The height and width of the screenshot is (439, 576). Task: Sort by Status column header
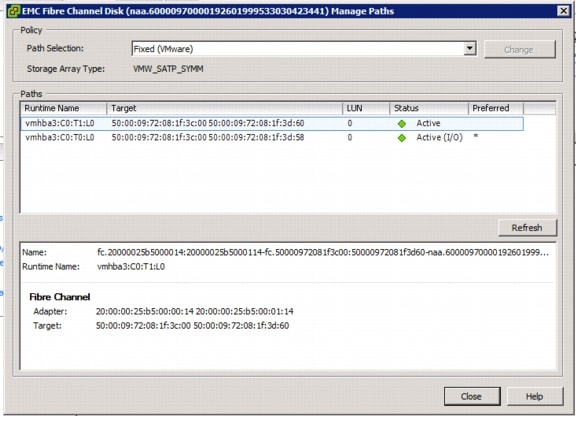(x=429, y=108)
